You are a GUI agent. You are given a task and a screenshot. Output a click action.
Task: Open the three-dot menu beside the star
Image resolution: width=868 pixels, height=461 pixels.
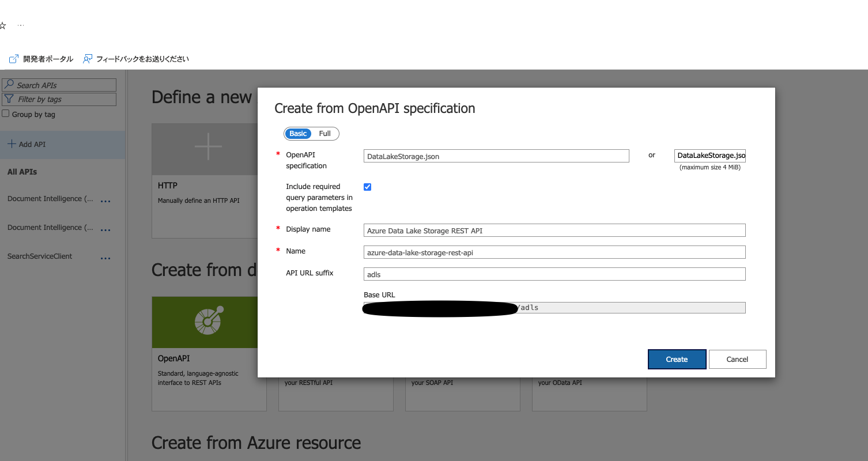click(x=21, y=25)
